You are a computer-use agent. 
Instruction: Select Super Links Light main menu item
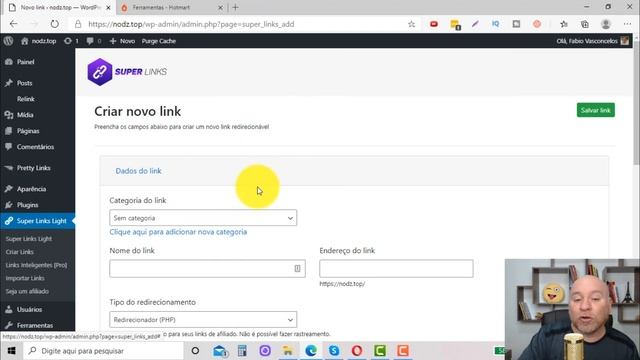pos(38,221)
